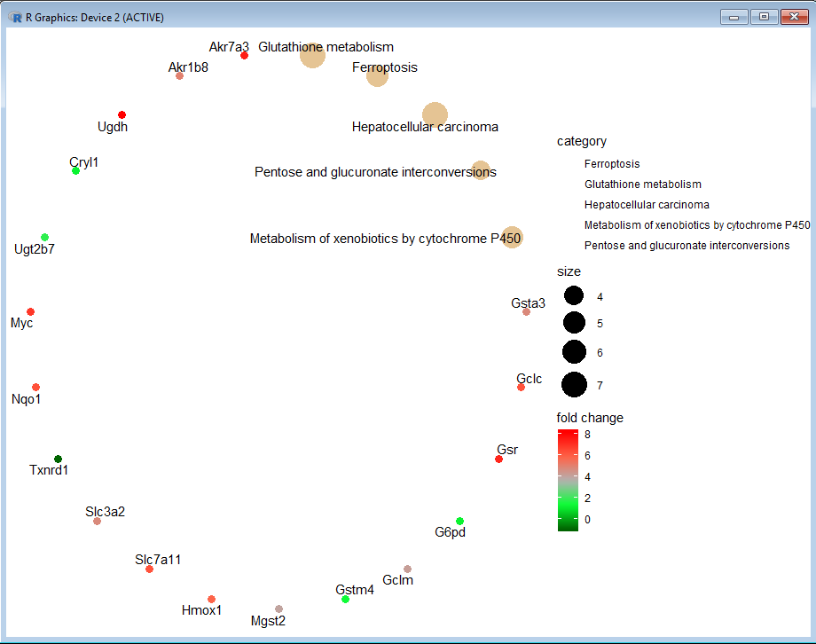Click the R logo in the title bar
The height and width of the screenshot is (644, 816).
15,16
